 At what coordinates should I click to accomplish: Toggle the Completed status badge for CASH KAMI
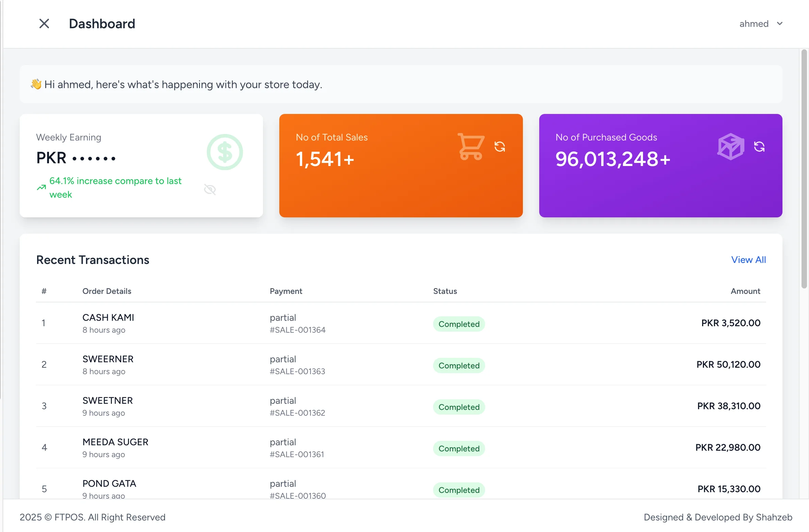point(459,324)
